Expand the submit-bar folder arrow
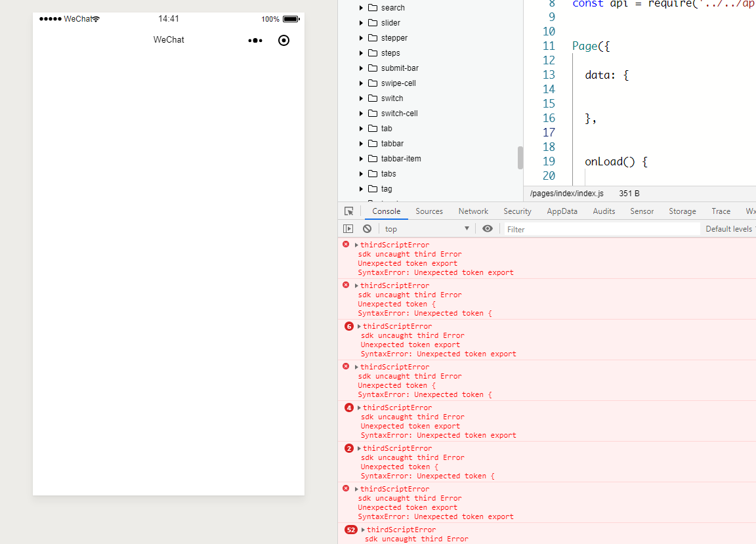Viewport: 756px width, 544px height. pyautogui.click(x=361, y=68)
